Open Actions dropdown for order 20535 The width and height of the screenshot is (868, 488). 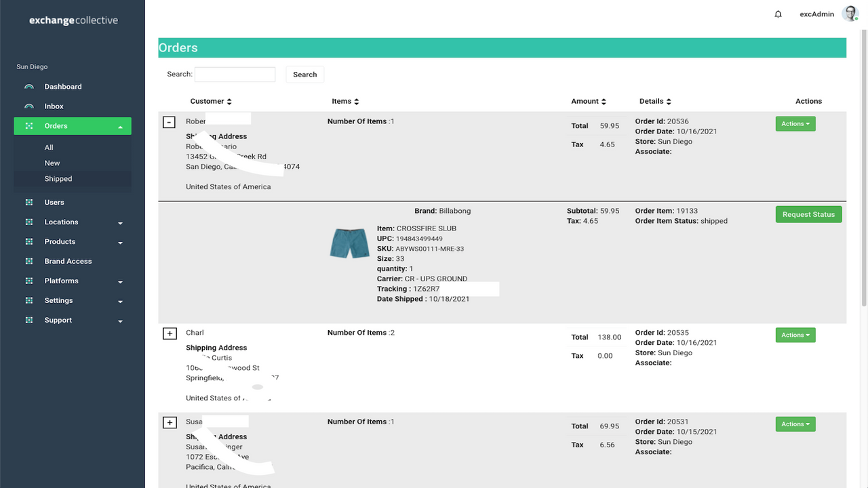pyautogui.click(x=795, y=335)
